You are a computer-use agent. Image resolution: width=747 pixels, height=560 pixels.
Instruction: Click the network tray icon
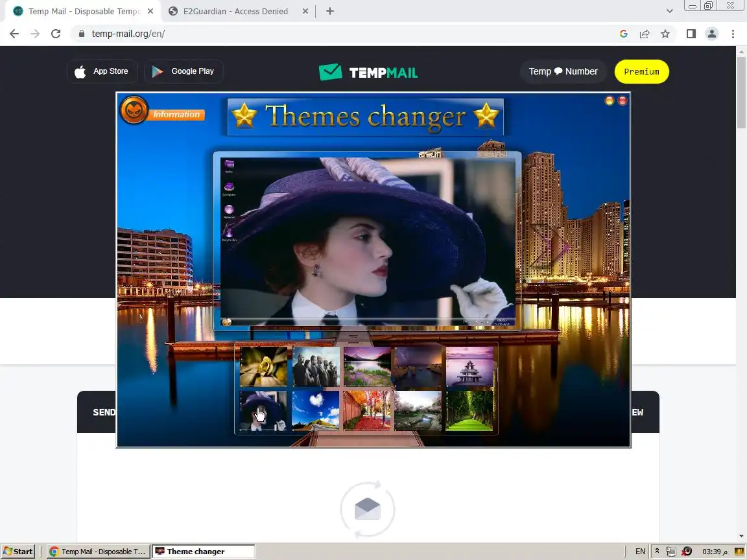click(670, 552)
